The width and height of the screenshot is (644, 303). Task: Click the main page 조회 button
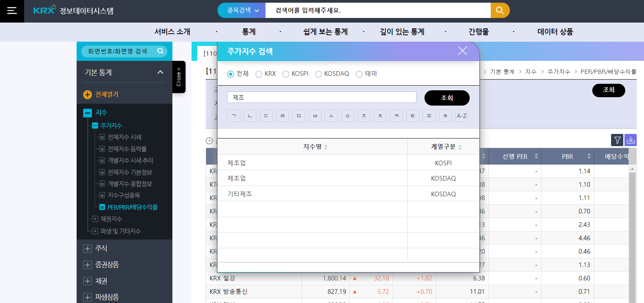[x=609, y=90]
